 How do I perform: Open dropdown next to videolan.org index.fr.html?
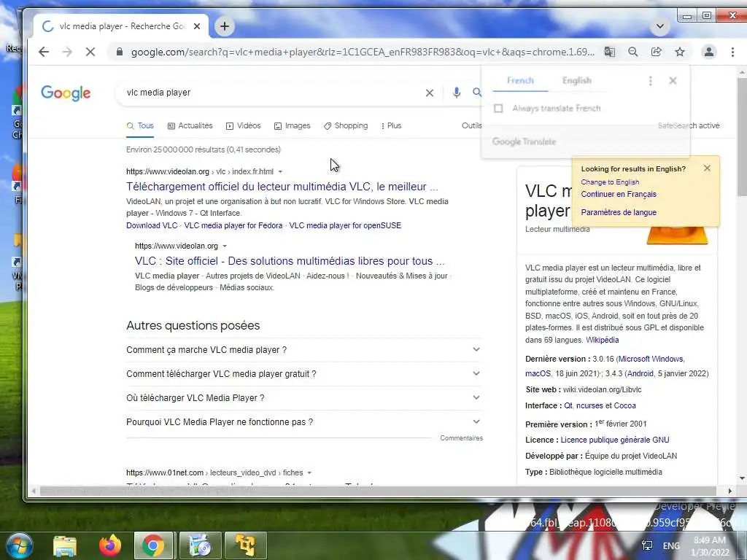280,171
